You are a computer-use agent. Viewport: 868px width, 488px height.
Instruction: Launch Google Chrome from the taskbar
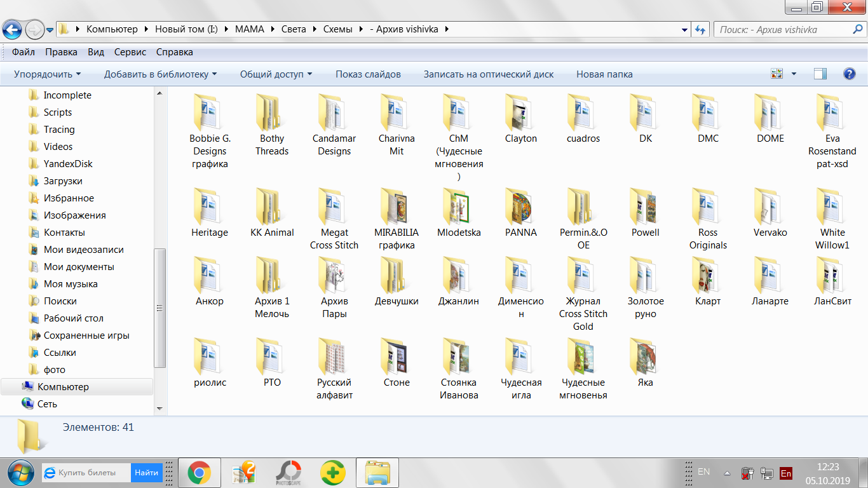tap(200, 473)
